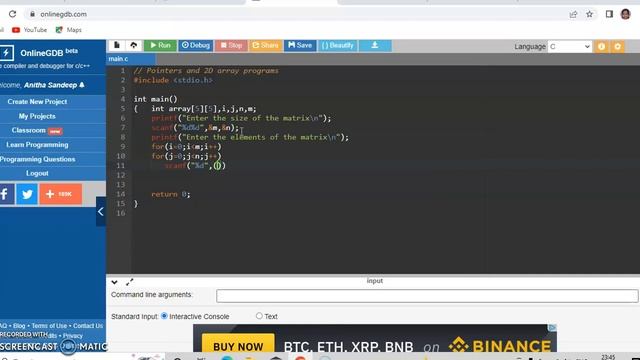This screenshot has height=360, width=640.
Task: Open the orange settings gear icon
Action: click(x=618, y=47)
